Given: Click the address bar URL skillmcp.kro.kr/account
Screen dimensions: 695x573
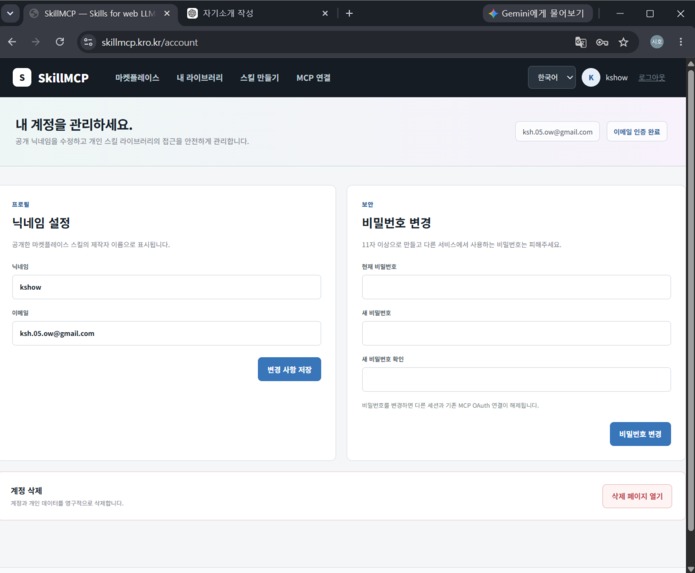Looking at the screenshot, I should [x=149, y=42].
